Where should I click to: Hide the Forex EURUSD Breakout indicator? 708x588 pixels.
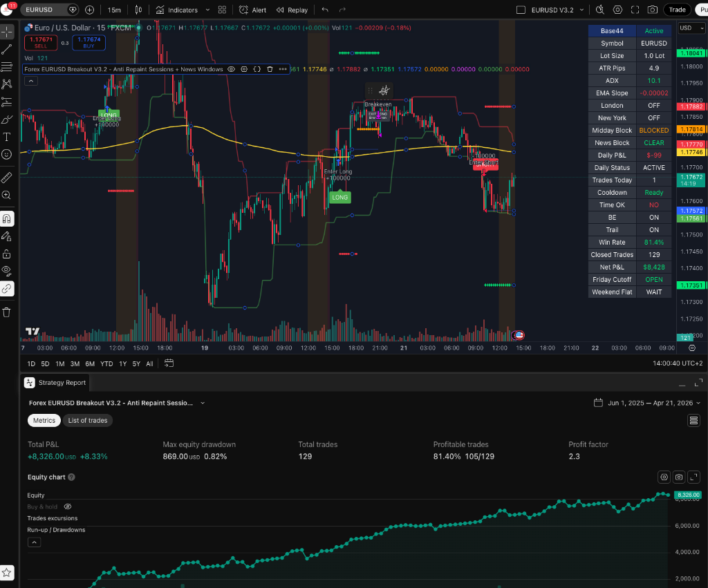(x=231, y=69)
